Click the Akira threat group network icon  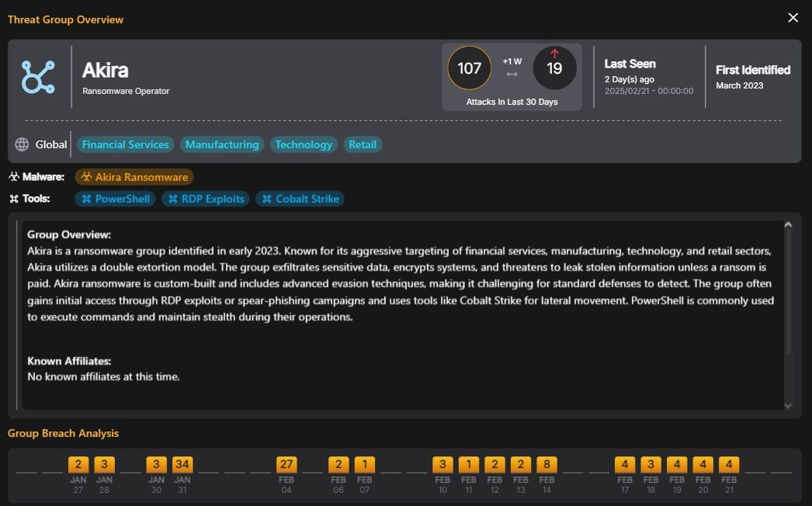point(38,77)
